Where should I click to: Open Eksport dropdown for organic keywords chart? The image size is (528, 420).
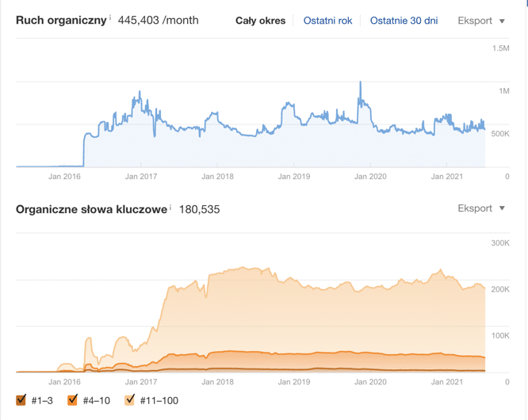[481, 208]
